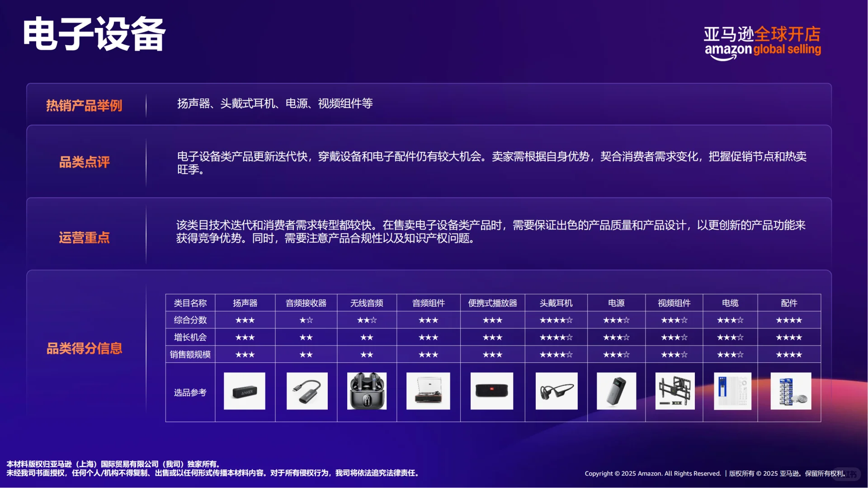Open the turntable 音频组件 product image

pos(428,391)
